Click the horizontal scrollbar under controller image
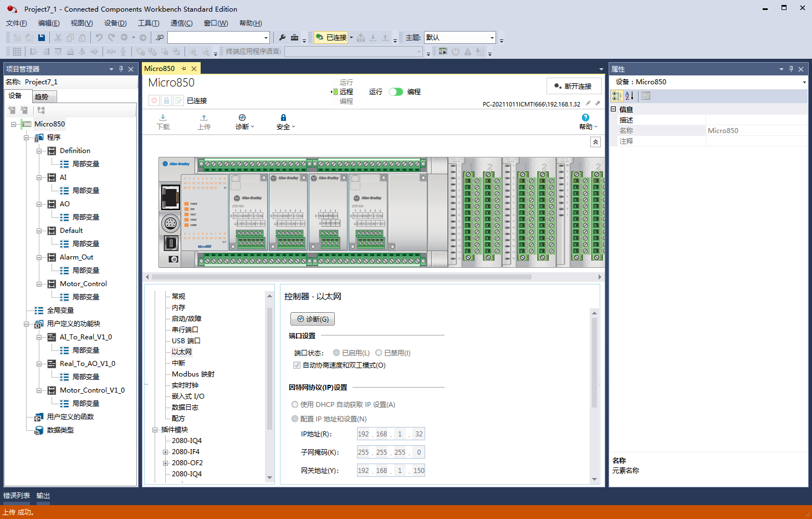 tap(341, 277)
